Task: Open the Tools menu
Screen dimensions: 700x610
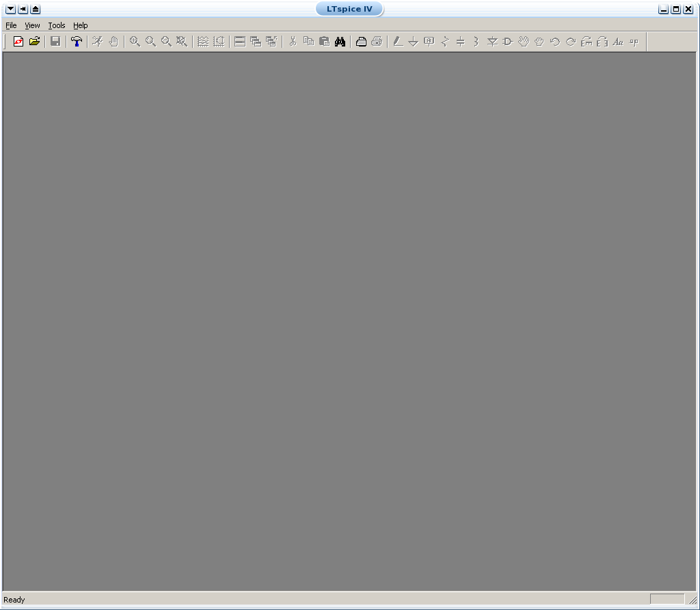Action: tap(57, 25)
